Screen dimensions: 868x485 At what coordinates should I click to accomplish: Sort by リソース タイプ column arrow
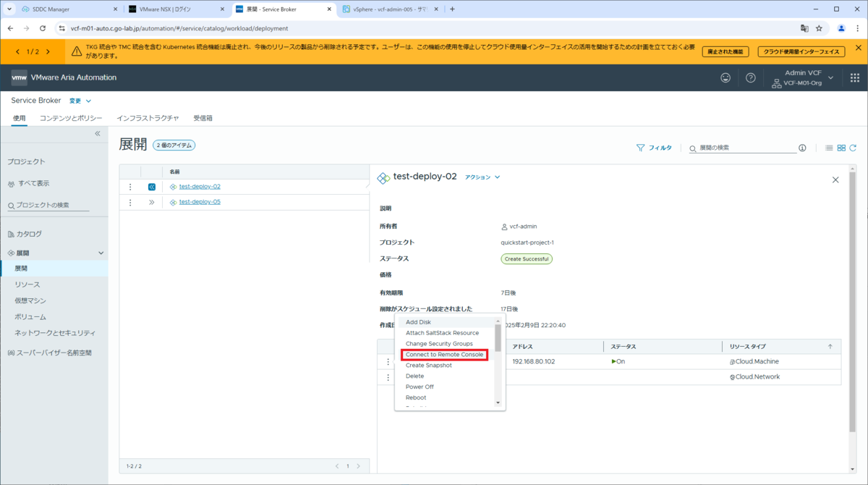coord(830,347)
